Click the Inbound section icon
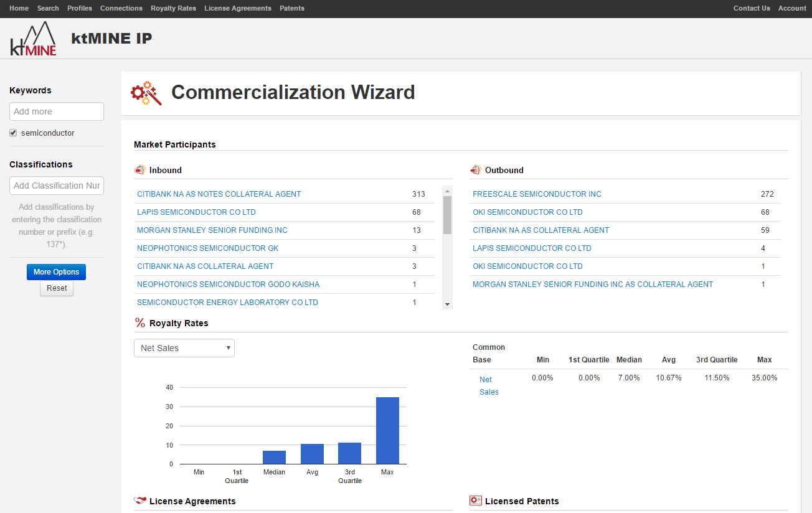The height and width of the screenshot is (513, 812). pyautogui.click(x=139, y=170)
